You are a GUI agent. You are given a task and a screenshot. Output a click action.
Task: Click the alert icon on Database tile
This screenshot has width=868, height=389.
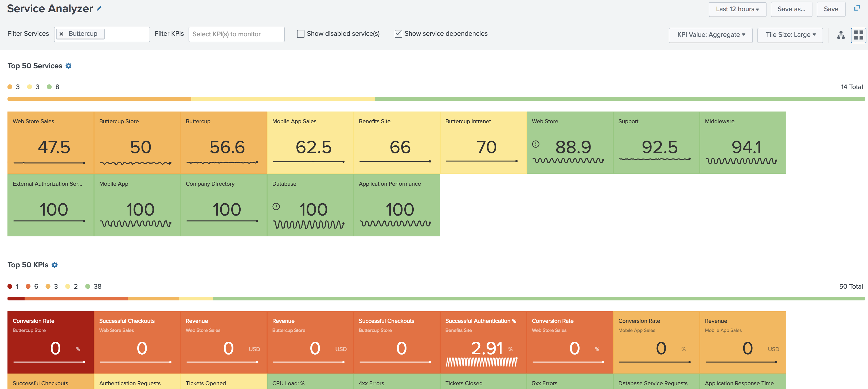(x=276, y=207)
